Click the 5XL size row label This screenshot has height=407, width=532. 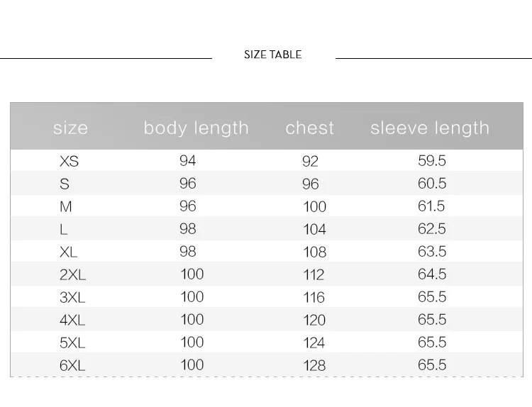(x=72, y=342)
